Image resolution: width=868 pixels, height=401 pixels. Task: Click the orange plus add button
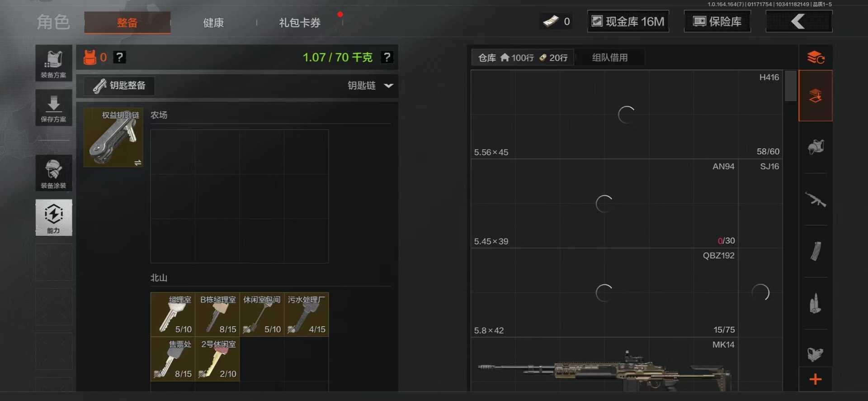click(x=816, y=379)
